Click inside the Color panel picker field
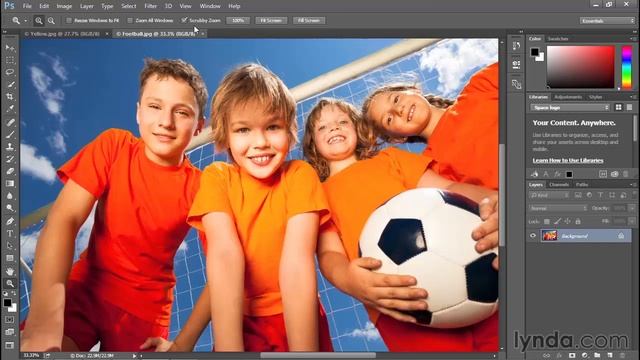640x360 pixels. click(580, 67)
